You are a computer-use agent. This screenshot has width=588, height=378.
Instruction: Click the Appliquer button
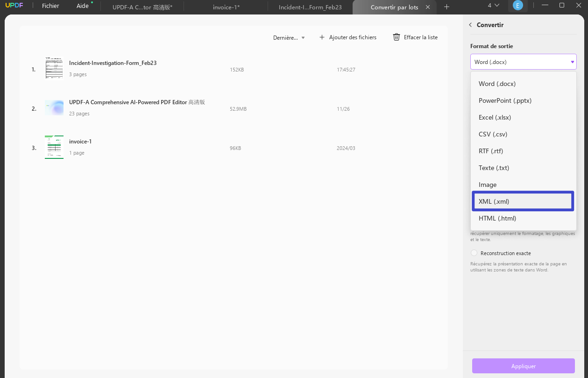523,366
